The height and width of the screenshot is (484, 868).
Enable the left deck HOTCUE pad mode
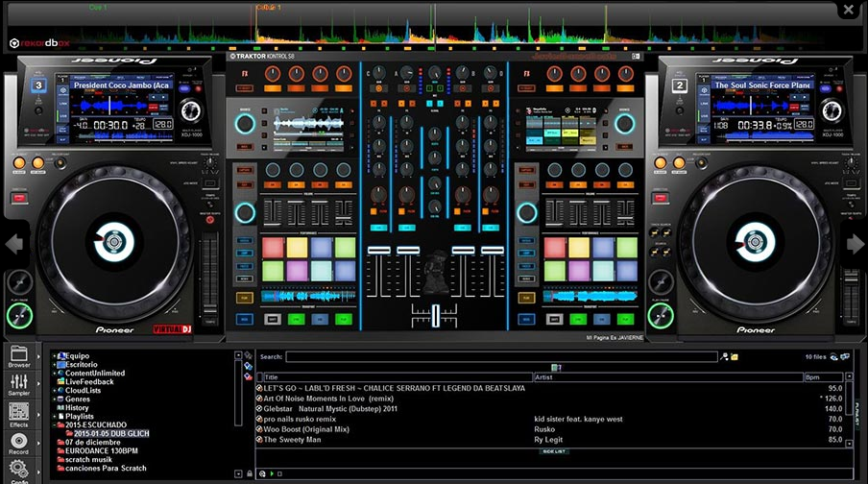[245, 240]
